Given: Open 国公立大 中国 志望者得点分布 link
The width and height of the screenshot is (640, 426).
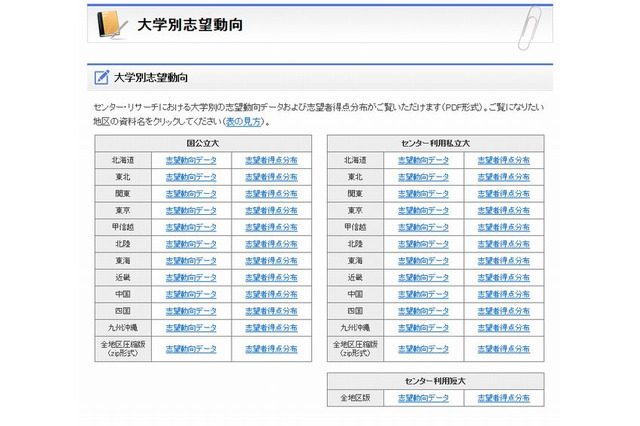Looking at the screenshot, I should point(271,294).
